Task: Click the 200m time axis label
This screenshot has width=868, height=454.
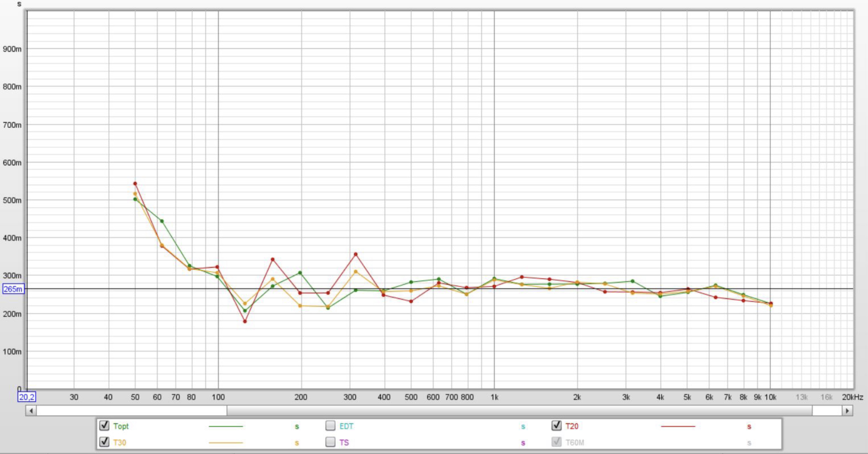Action: pyautogui.click(x=12, y=314)
